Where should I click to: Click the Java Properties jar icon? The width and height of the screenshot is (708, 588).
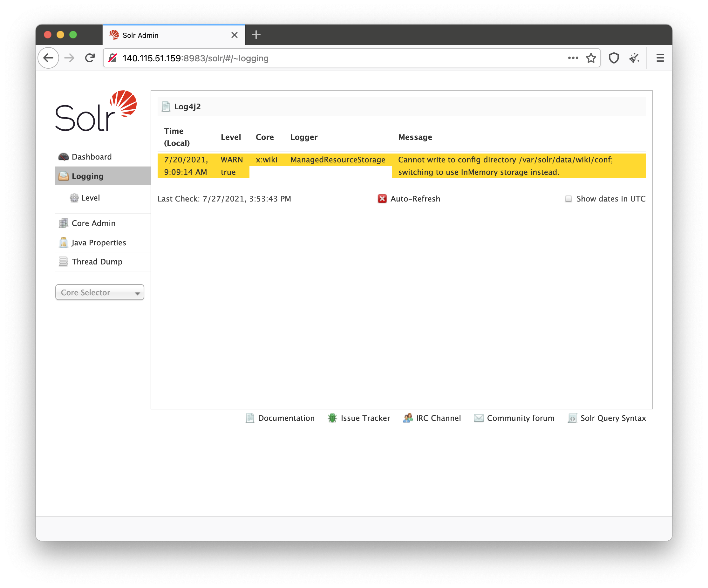(63, 243)
